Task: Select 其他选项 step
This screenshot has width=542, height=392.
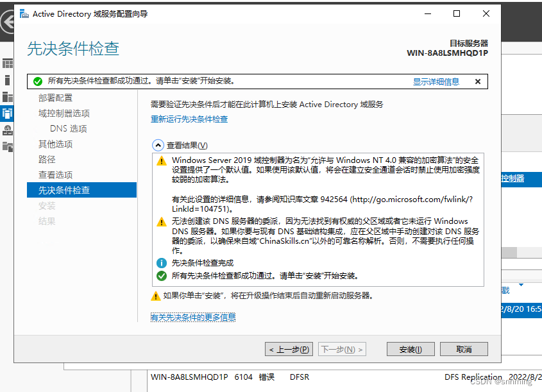Action: (x=55, y=144)
